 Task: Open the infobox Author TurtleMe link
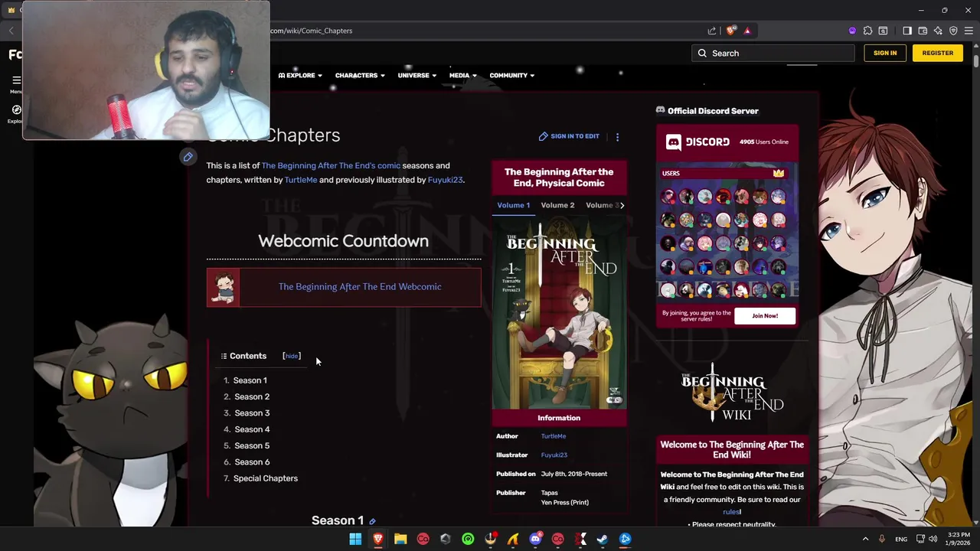554,436
